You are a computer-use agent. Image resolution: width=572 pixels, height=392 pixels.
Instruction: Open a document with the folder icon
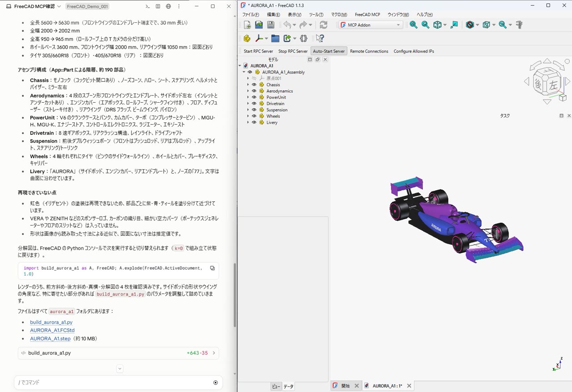click(259, 25)
